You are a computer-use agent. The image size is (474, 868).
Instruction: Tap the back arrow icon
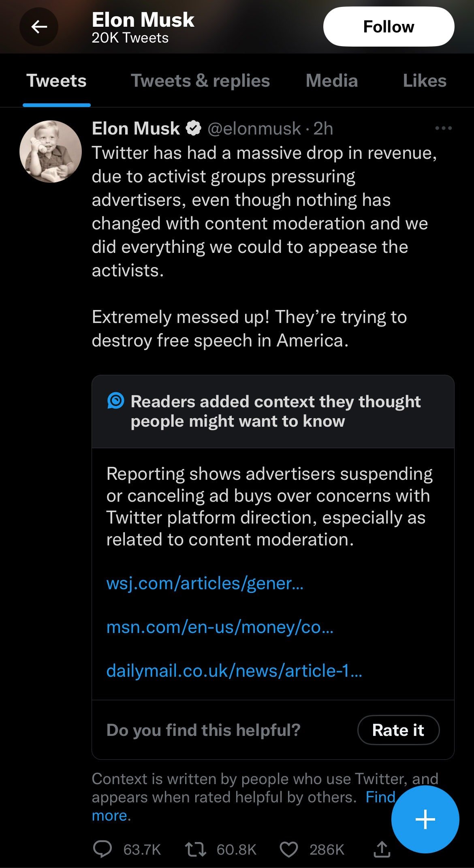click(39, 27)
